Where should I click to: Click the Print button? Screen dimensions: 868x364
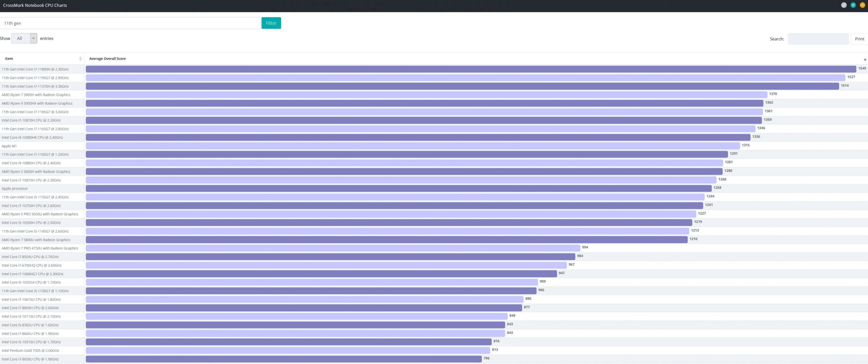click(860, 39)
